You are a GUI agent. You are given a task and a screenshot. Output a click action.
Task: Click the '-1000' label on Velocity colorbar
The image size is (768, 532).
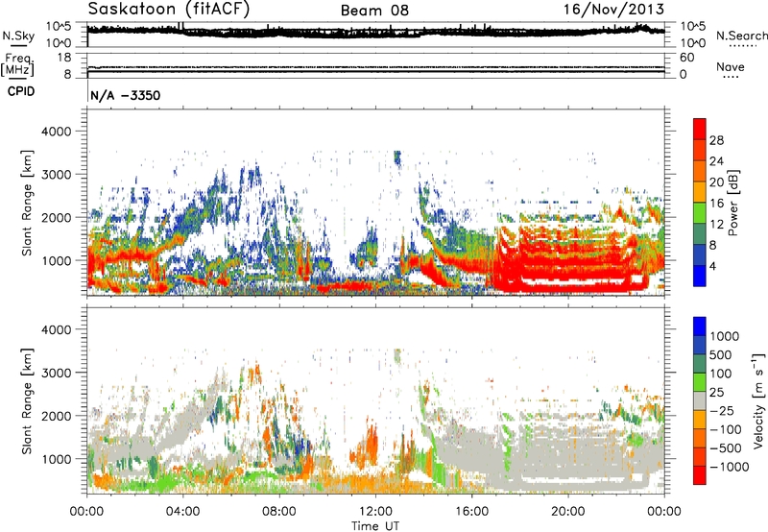[730, 467]
